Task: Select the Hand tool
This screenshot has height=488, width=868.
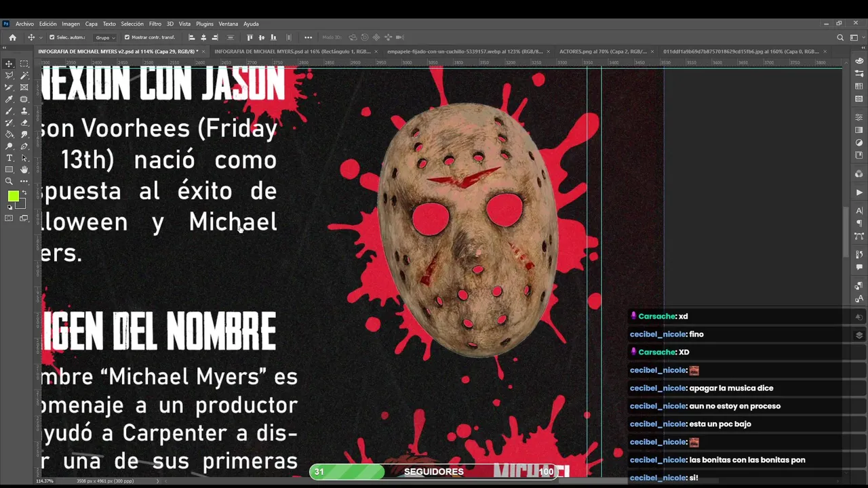Action: pos(24,169)
